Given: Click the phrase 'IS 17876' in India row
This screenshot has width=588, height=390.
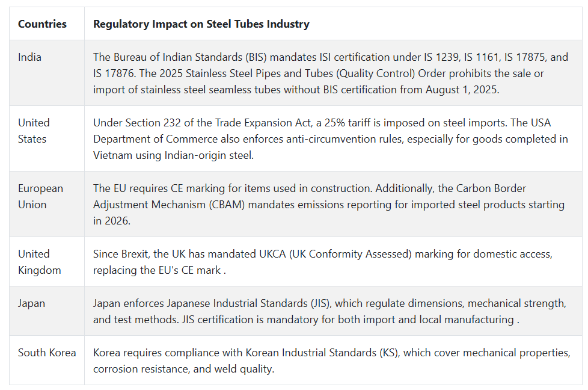Looking at the screenshot, I should tap(114, 73).
